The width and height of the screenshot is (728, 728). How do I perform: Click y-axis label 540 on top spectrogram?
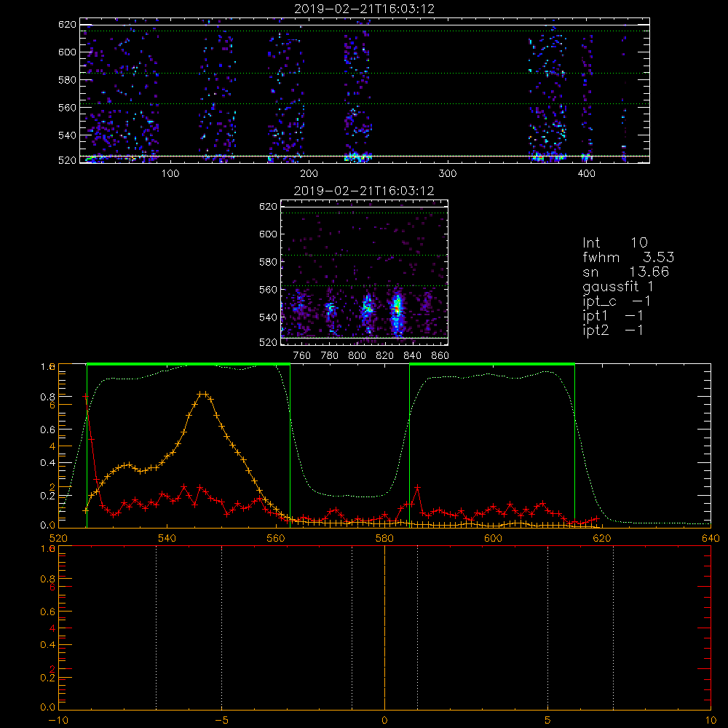(67, 135)
